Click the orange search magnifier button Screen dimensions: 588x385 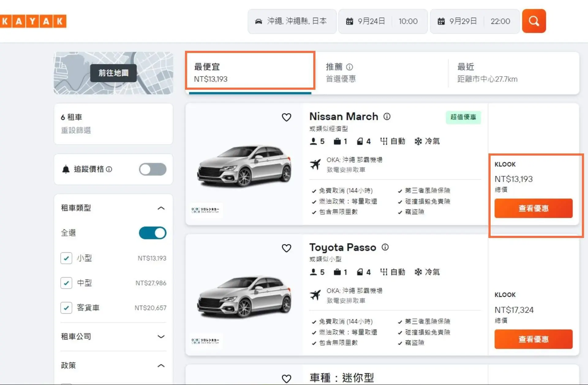pyautogui.click(x=534, y=21)
